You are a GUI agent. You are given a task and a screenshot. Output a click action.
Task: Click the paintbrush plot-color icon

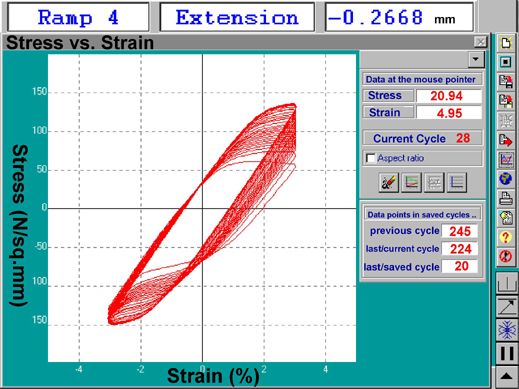(389, 182)
